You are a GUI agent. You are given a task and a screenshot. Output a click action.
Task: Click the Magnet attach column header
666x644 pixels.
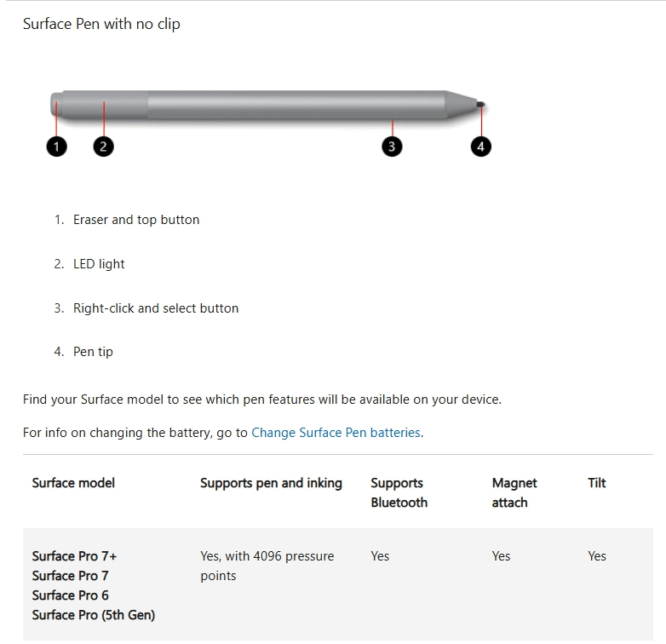click(x=514, y=492)
